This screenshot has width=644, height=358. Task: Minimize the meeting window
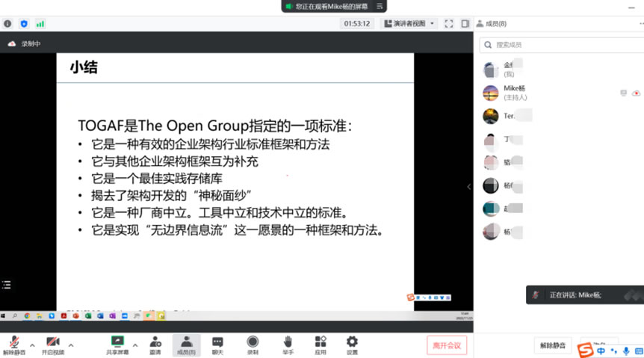click(631, 7)
